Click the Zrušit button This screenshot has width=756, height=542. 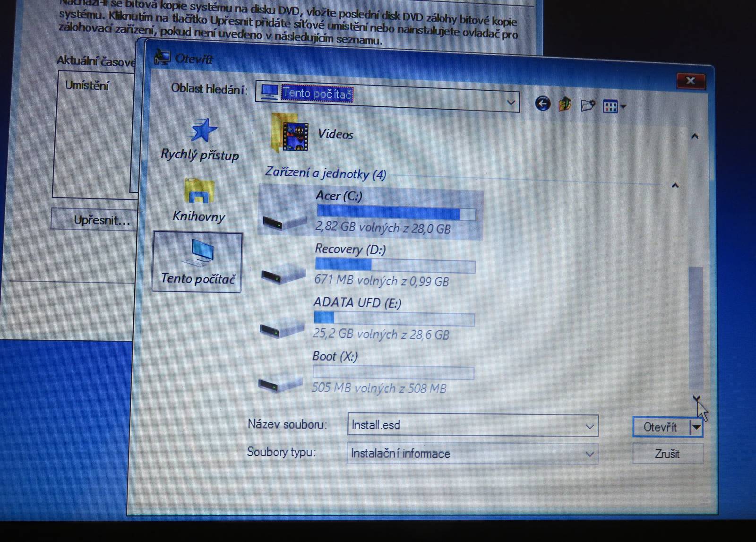(x=667, y=454)
